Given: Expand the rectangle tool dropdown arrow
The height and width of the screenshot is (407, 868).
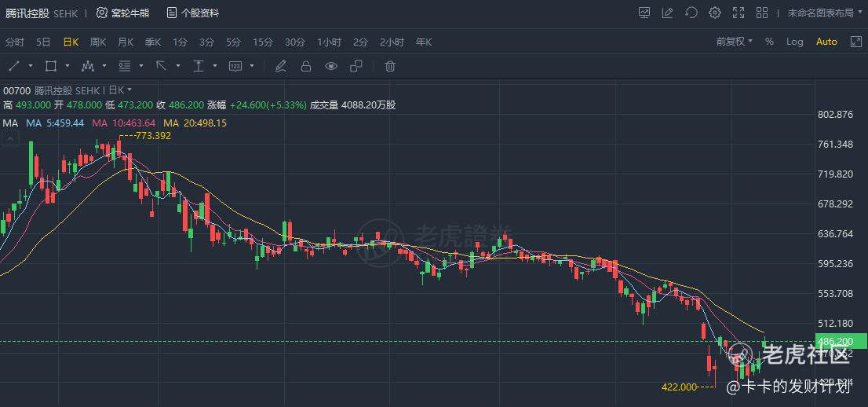Looking at the screenshot, I should [x=67, y=67].
